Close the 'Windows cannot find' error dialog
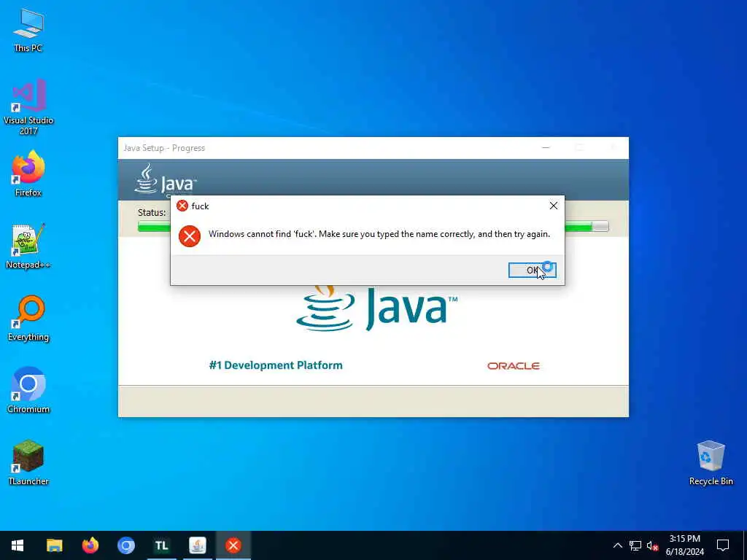 (x=553, y=206)
